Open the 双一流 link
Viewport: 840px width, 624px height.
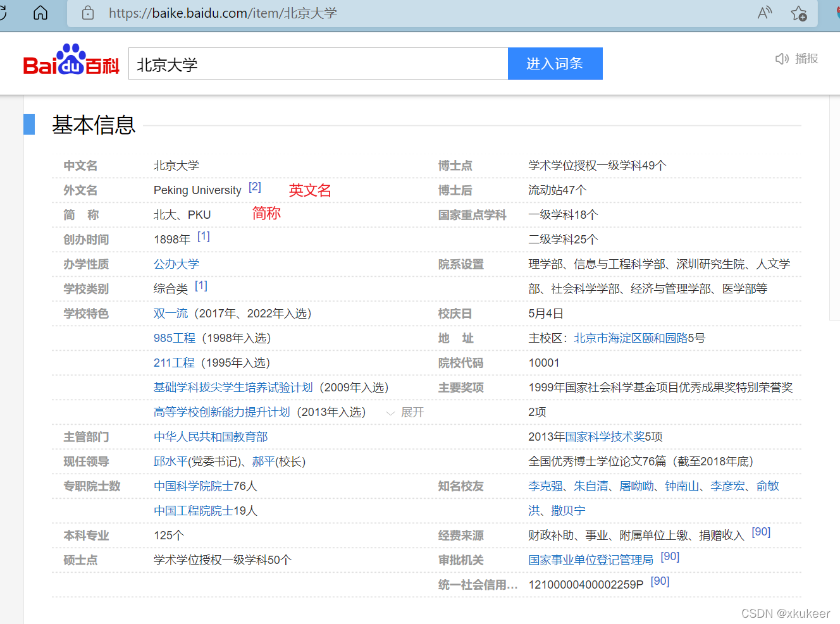point(171,314)
